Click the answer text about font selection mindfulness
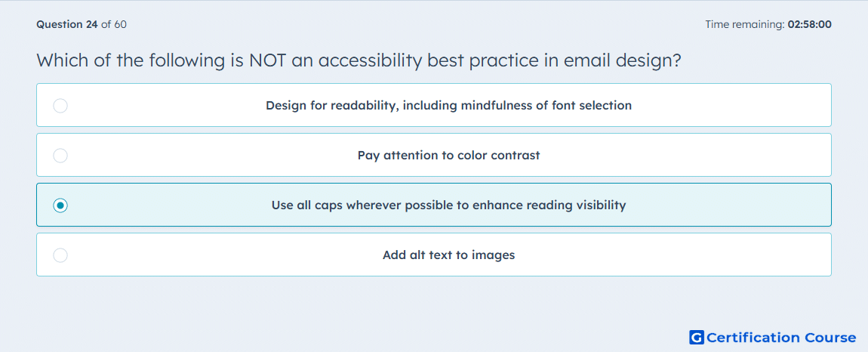This screenshot has height=352, width=868. [448, 105]
